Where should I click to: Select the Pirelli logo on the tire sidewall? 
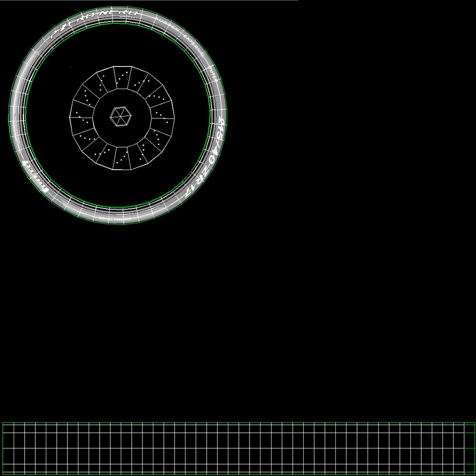click(35, 177)
